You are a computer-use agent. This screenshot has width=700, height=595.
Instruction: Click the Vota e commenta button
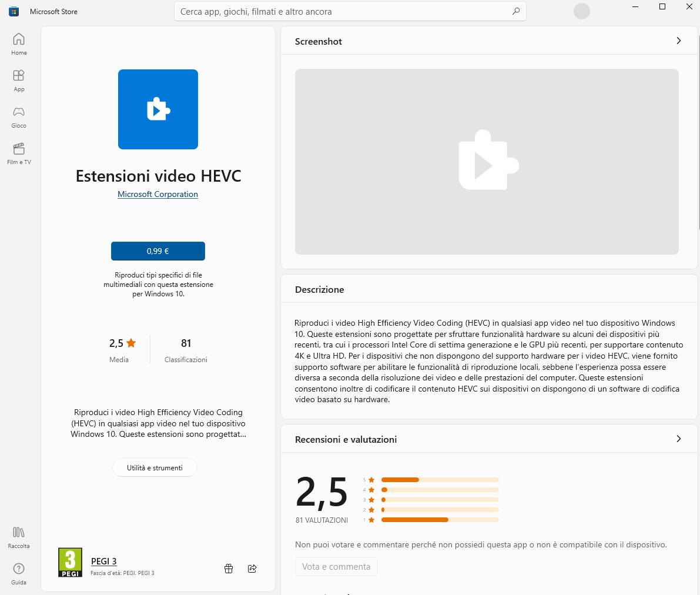336,566
